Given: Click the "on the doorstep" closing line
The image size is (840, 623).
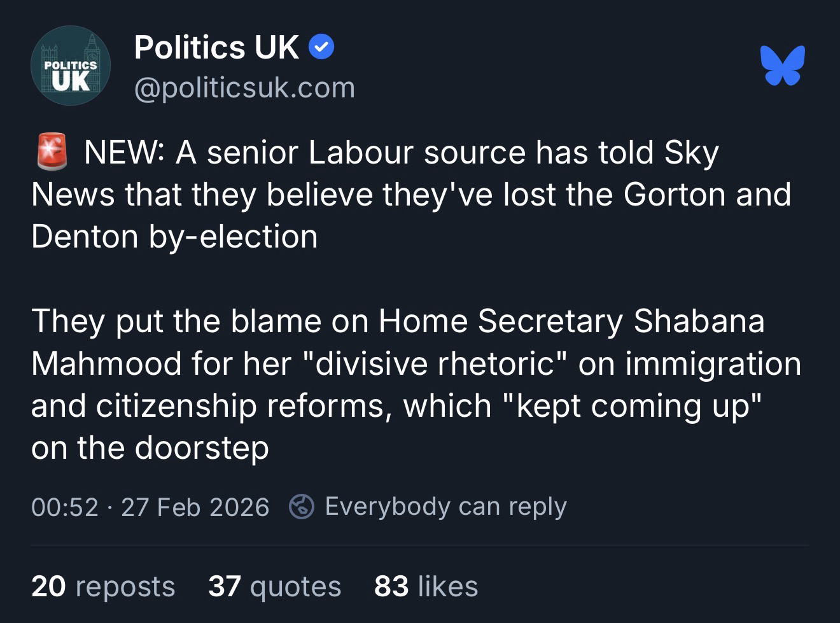Looking at the screenshot, I should pyautogui.click(x=150, y=448).
